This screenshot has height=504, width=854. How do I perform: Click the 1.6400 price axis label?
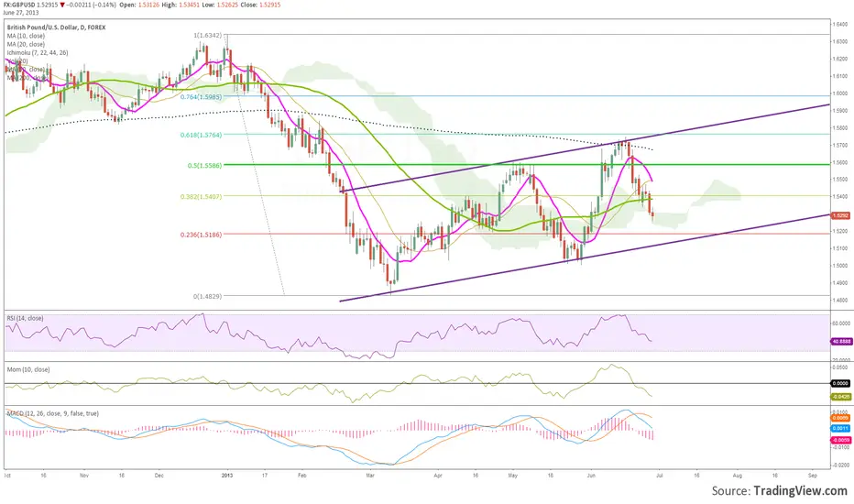(840, 24)
